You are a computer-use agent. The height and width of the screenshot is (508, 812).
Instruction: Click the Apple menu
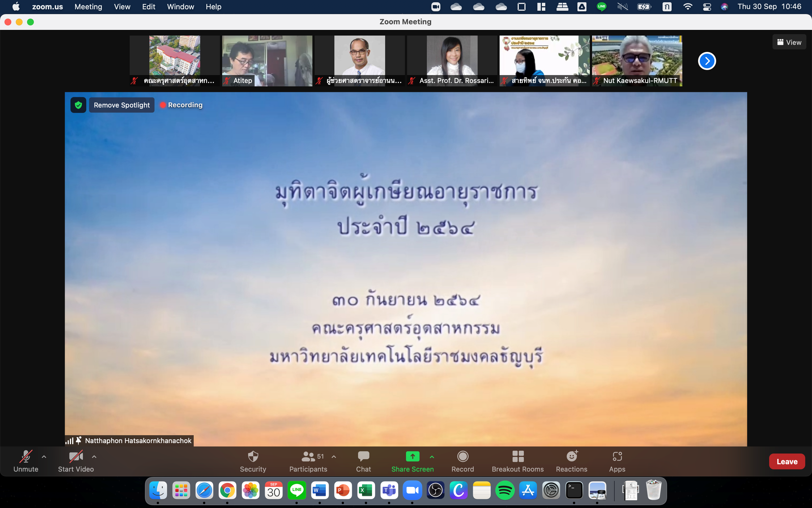[16, 7]
